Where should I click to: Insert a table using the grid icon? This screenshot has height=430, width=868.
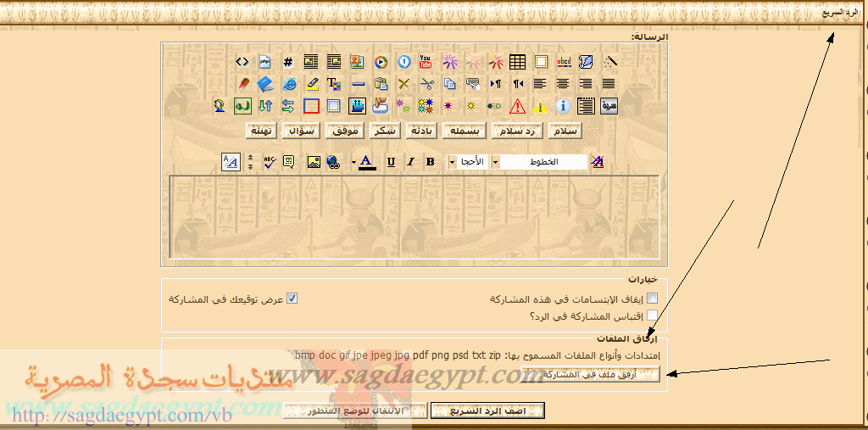pos(517,62)
